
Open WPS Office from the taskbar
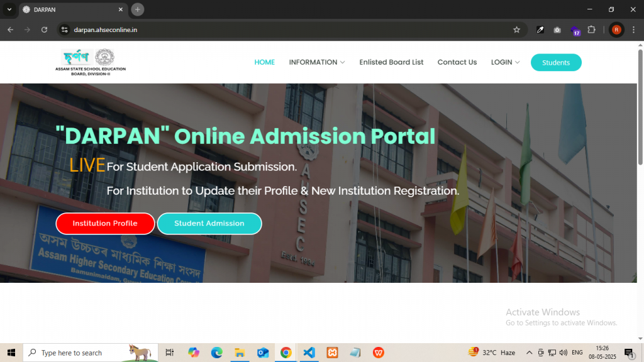(378, 353)
